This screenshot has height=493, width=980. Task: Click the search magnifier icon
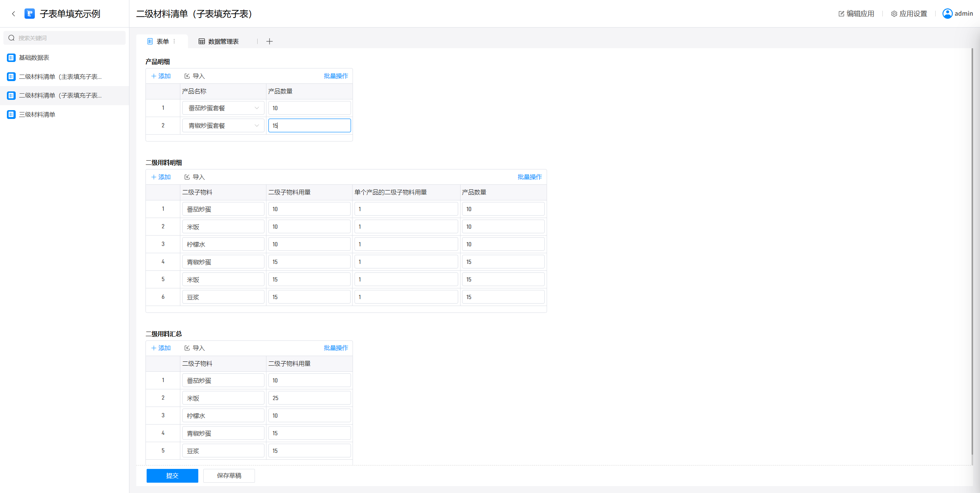point(11,38)
